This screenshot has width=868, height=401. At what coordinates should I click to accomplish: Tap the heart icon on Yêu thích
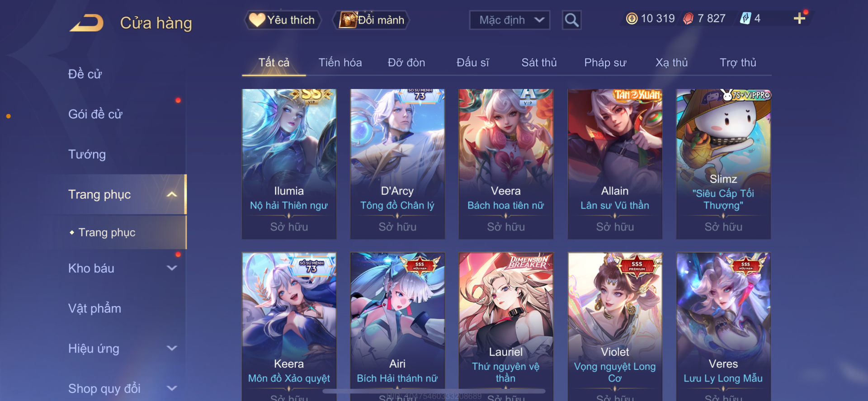[257, 20]
